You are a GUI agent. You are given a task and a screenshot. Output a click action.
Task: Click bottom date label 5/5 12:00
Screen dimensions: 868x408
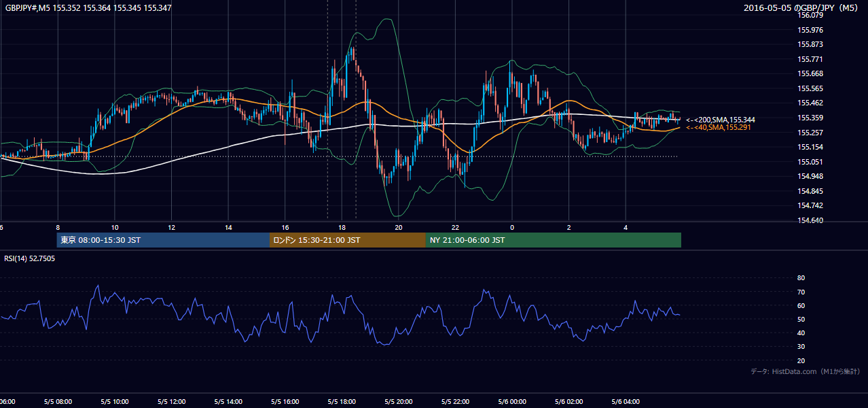(172, 401)
